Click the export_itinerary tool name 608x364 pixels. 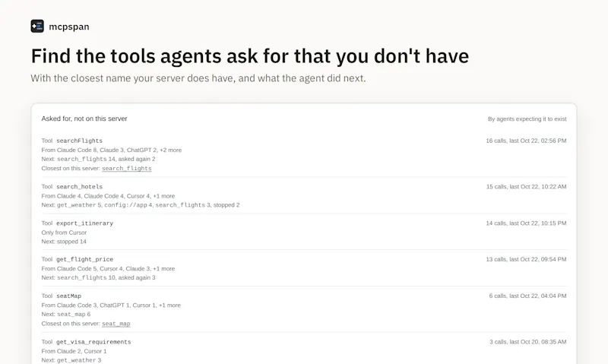coord(85,223)
